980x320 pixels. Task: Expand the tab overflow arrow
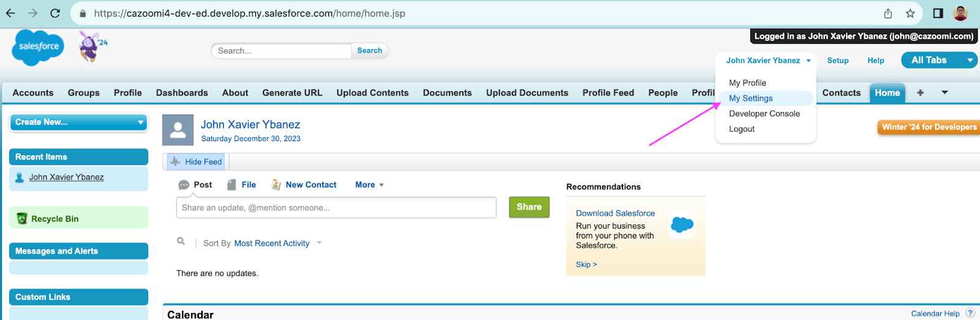[944, 93]
